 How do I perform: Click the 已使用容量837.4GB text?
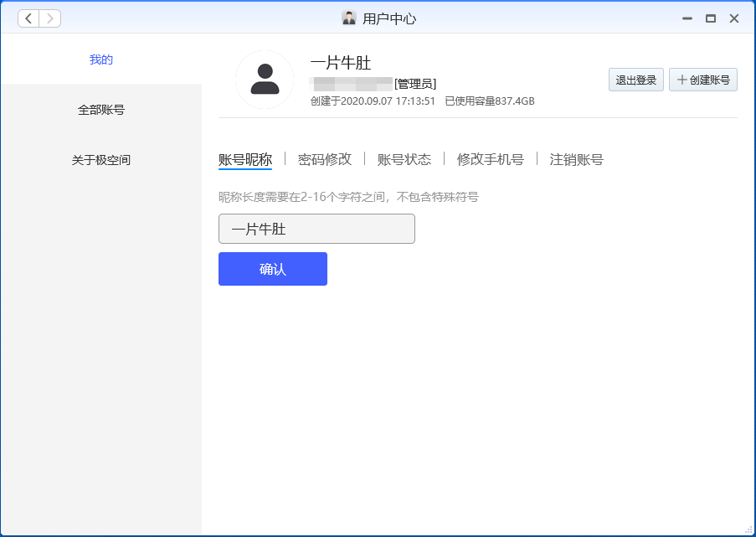490,101
